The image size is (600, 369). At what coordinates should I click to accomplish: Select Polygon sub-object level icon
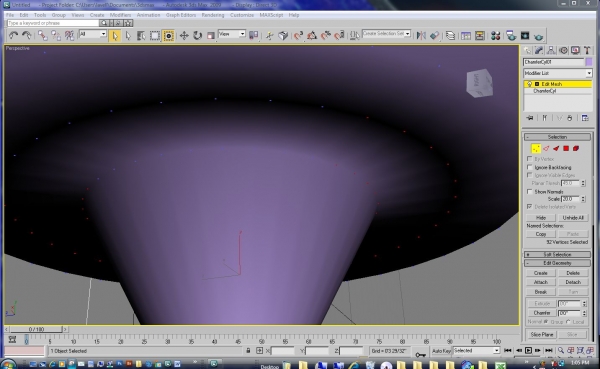click(x=566, y=149)
